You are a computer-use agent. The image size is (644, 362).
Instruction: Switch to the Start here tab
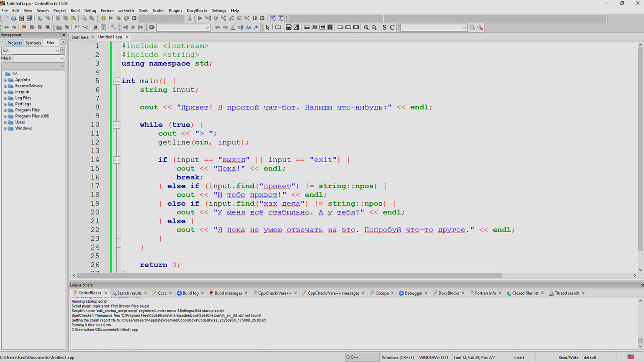[x=80, y=37]
